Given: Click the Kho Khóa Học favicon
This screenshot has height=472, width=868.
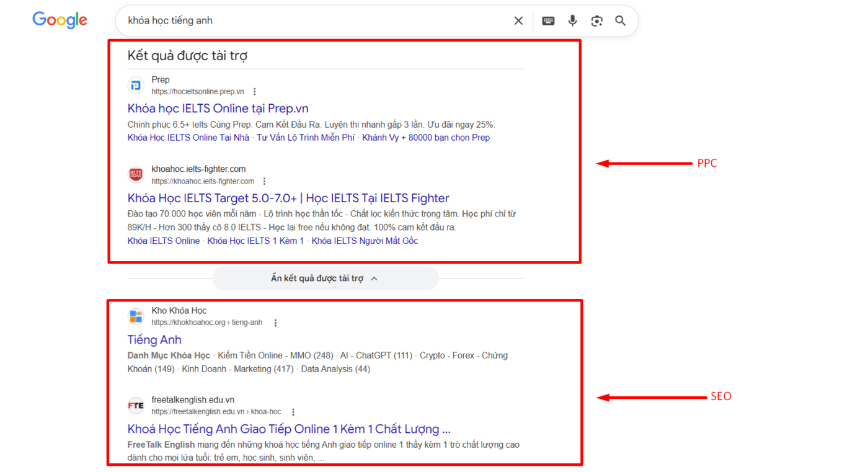Looking at the screenshot, I should (x=136, y=316).
